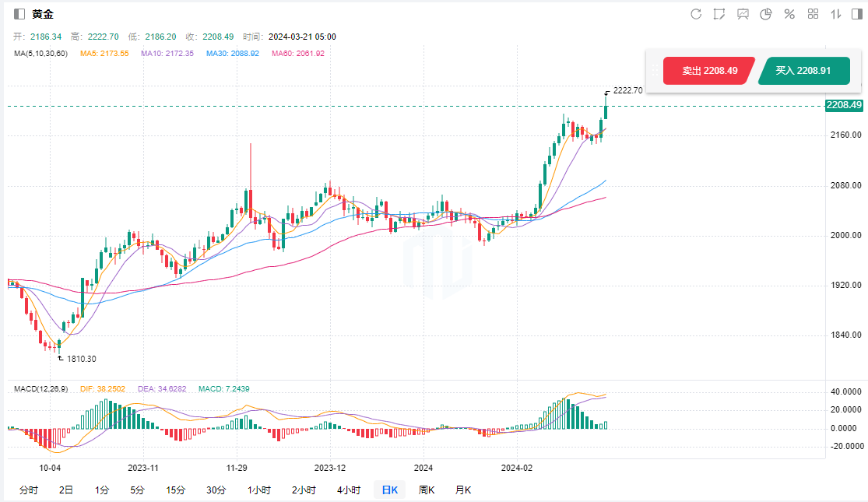Select the 4小时 timeframe
The width and height of the screenshot is (868, 502).
[349, 490]
